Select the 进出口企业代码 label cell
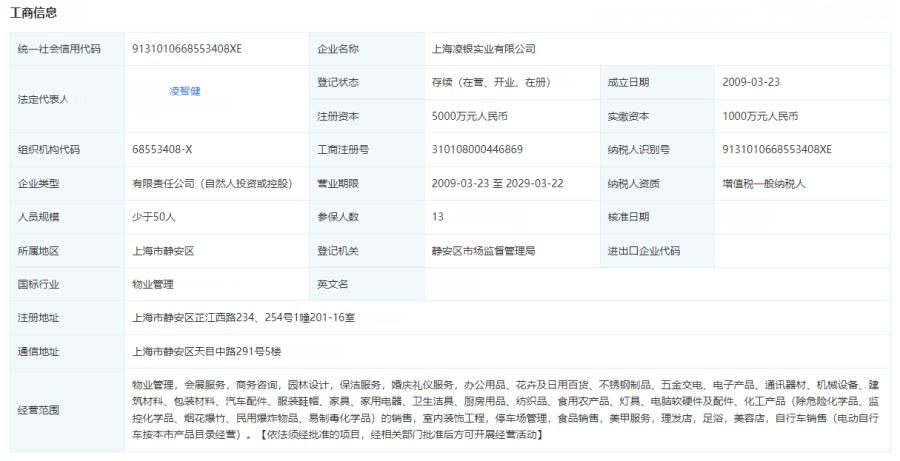This screenshot has height=461, width=900. (x=658, y=251)
